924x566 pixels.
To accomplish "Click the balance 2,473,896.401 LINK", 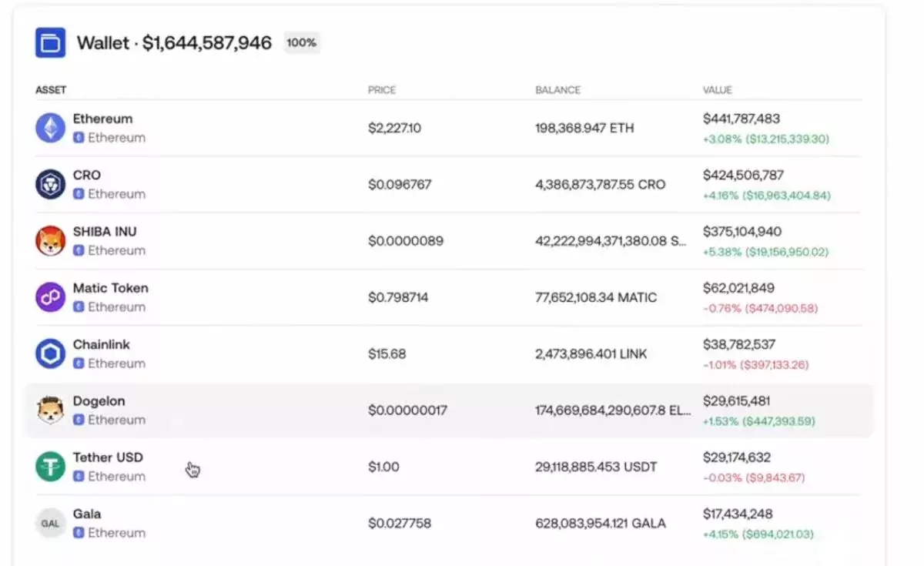I will pyautogui.click(x=591, y=354).
